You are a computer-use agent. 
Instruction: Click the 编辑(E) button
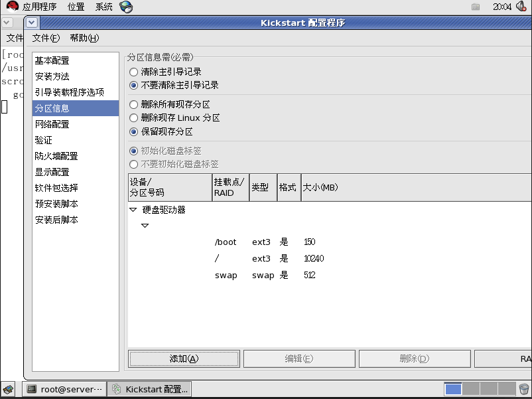point(299,359)
